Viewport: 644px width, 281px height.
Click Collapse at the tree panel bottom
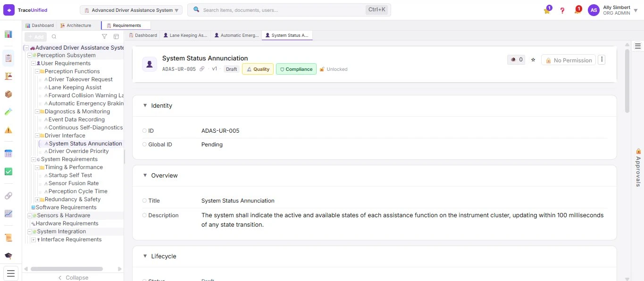tap(73, 278)
